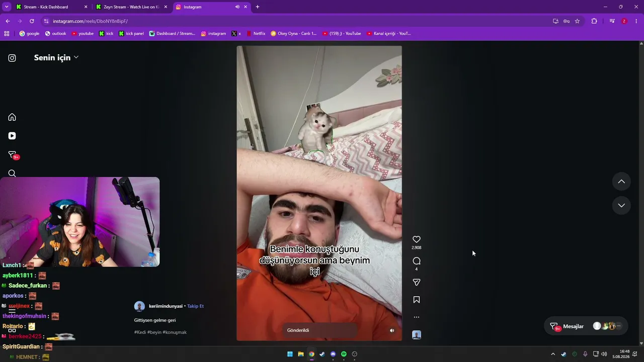Open the "Kanal içeriği - YouT..." bookmark
This screenshot has height=362, width=644.
(x=388, y=34)
